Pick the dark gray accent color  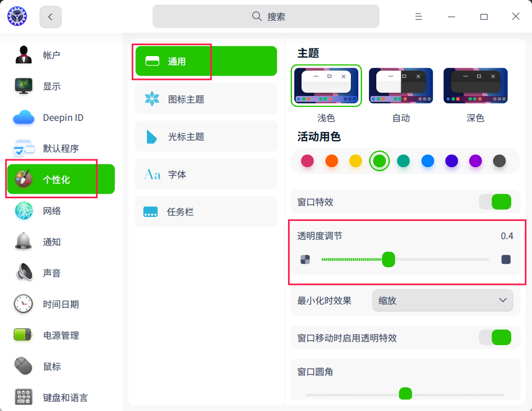(499, 161)
